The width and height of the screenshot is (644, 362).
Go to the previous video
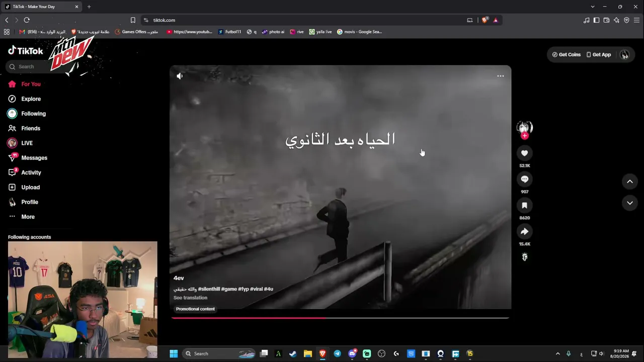[x=629, y=182]
